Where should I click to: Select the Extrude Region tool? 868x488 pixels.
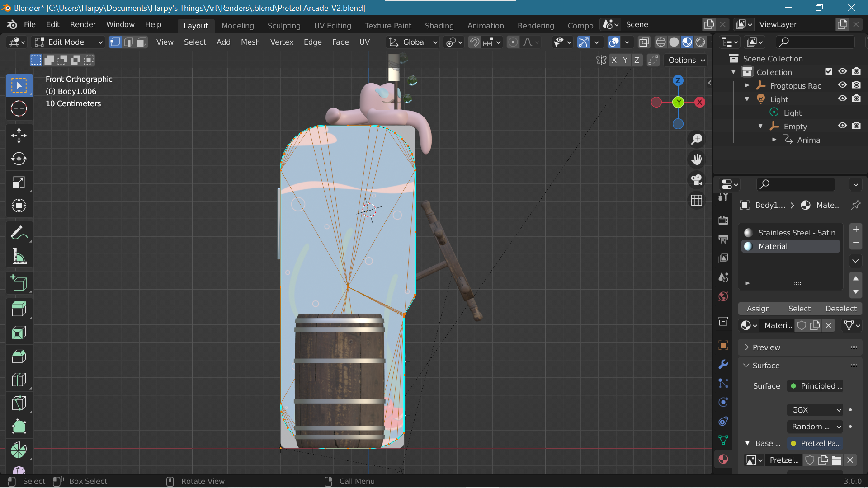(x=19, y=309)
